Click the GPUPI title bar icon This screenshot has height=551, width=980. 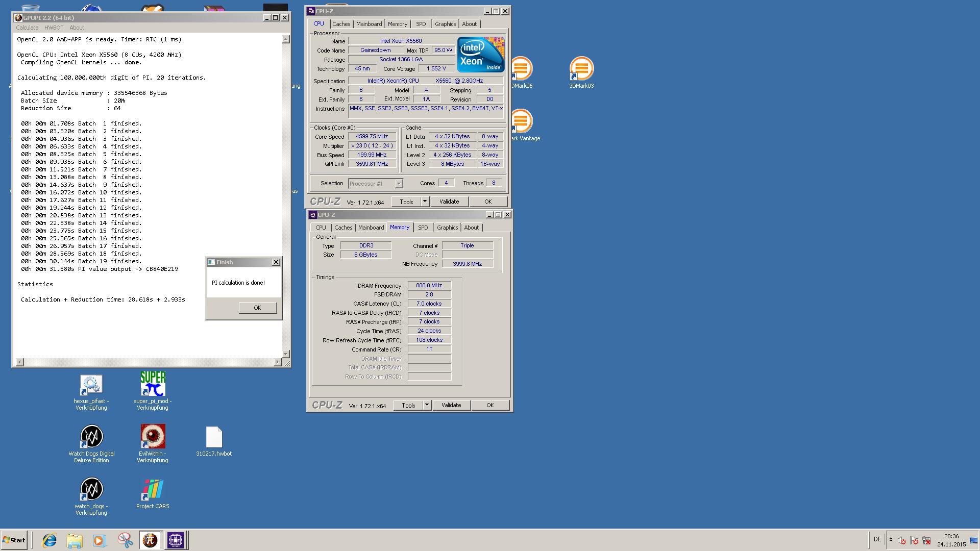pos(18,18)
